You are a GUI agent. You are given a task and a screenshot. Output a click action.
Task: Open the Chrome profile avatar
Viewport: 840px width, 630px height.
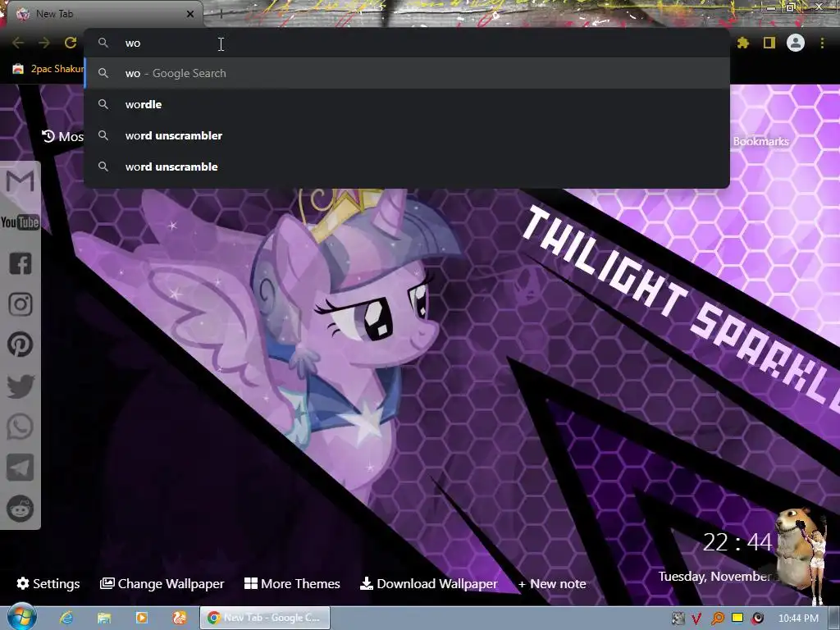pyautogui.click(x=796, y=43)
